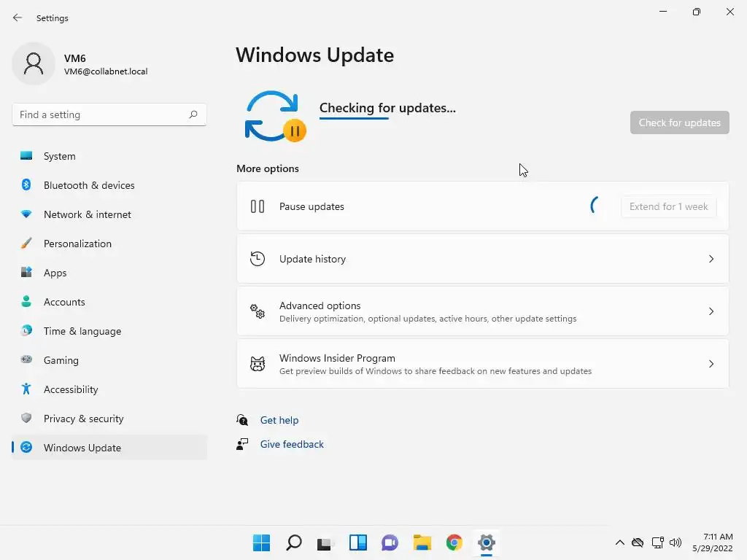Click the Check for updates button
The width and height of the screenshot is (747, 560).
pyautogui.click(x=679, y=122)
